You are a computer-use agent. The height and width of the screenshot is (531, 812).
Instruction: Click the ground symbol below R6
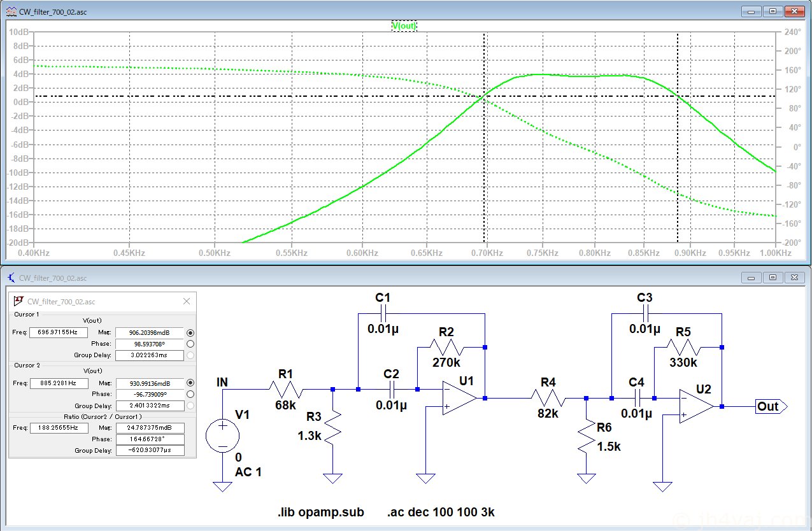tap(586, 478)
